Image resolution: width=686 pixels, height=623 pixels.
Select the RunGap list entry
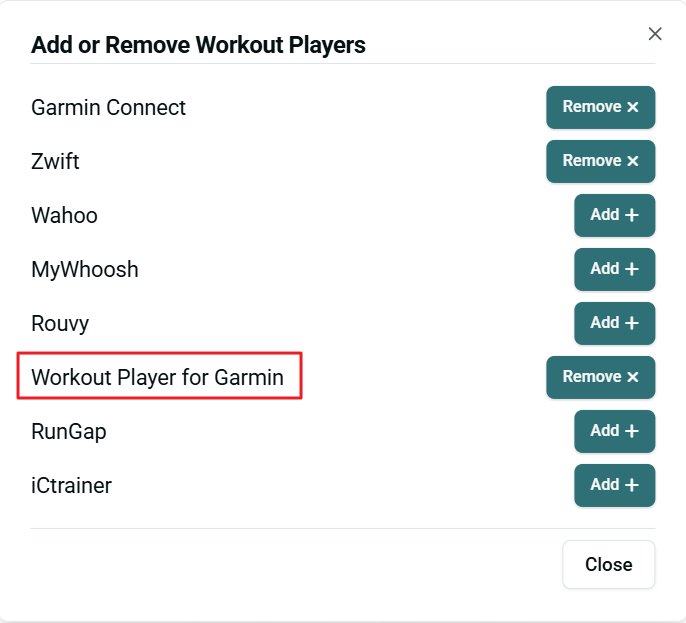(x=68, y=431)
